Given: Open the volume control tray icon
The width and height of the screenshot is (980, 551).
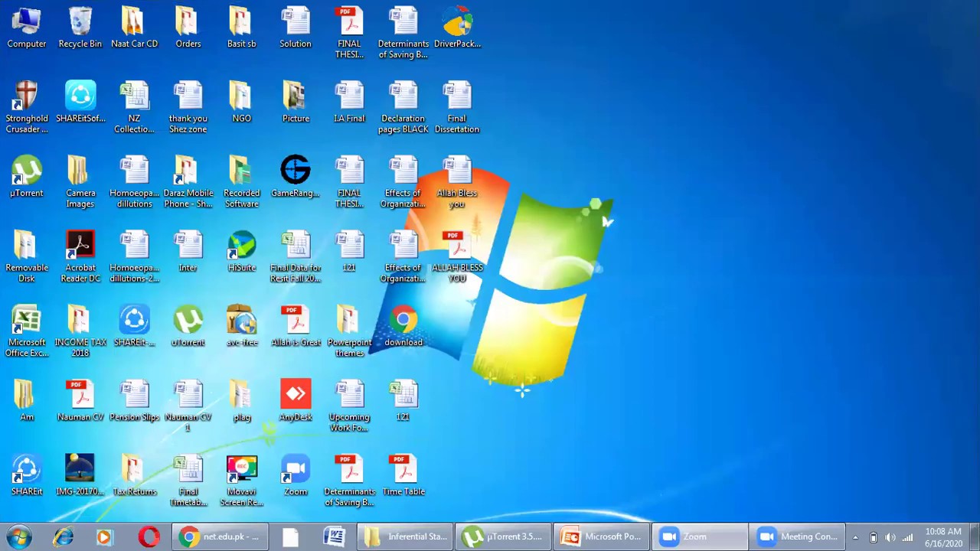Looking at the screenshot, I should click(x=891, y=537).
